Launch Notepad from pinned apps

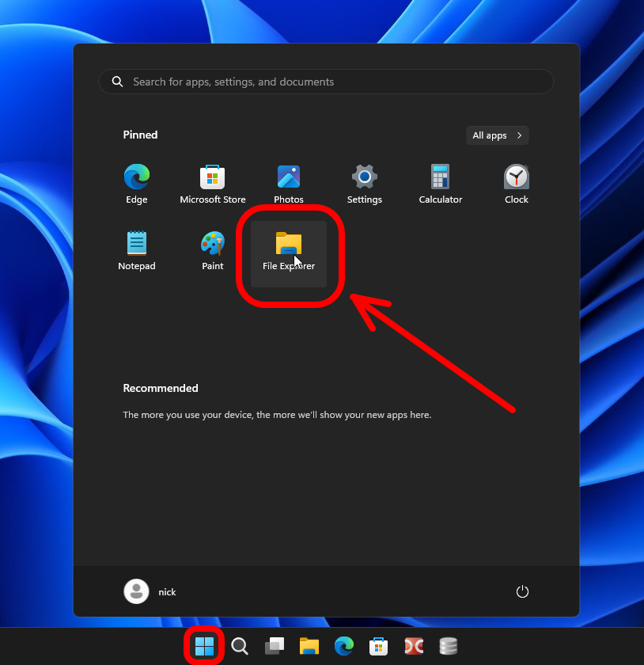pos(137,251)
